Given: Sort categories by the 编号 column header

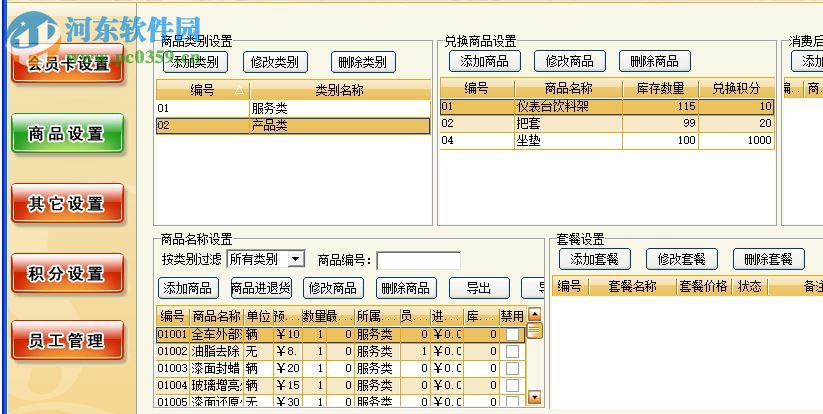Looking at the screenshot, I should [203, 90].
